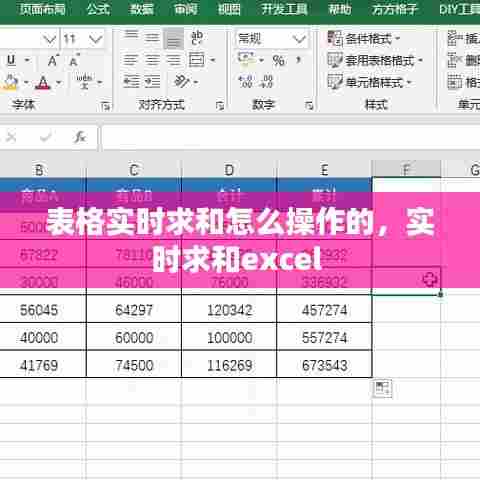Screen dimensions: 480x480
Task: Select cell with value 120342
Action: pos(229,309)
